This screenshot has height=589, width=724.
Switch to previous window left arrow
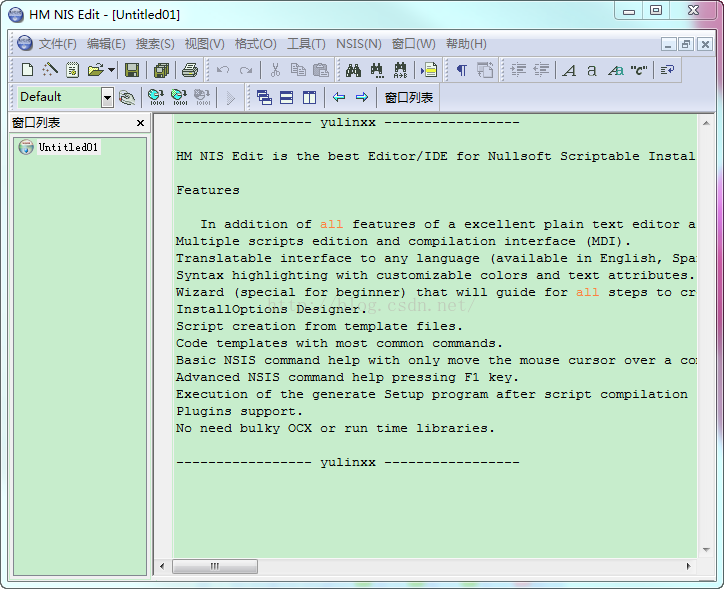click(339, 97)
